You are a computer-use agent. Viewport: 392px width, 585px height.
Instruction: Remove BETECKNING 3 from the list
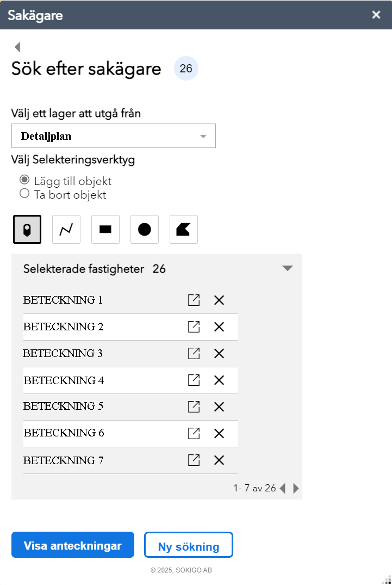pos(219,354)
